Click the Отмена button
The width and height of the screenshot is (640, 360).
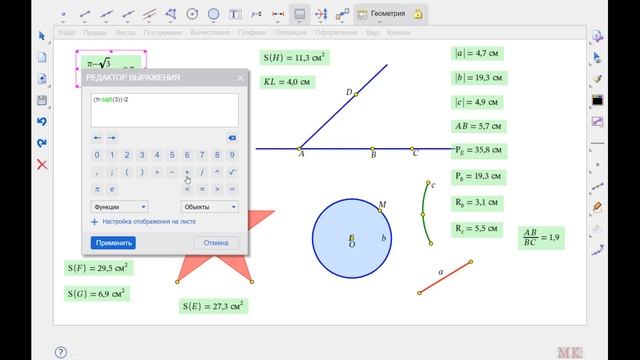pyautogui.click(x=216, y=243)
